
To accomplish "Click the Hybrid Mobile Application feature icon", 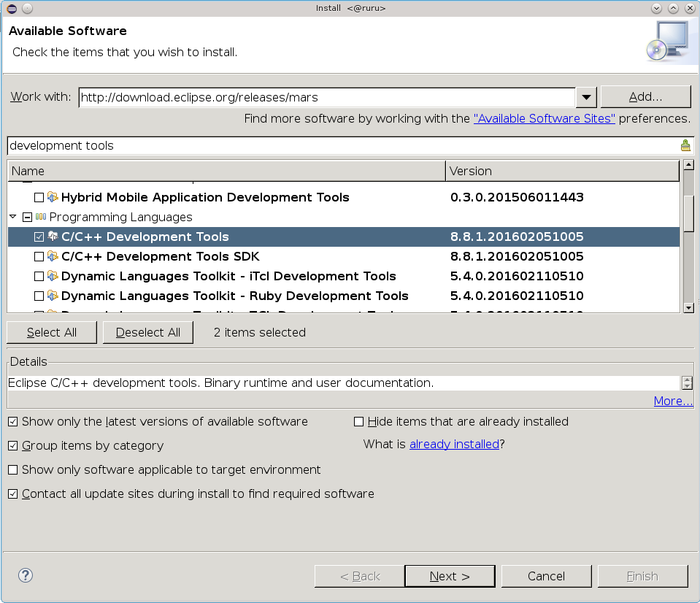I will click(53, 197).
